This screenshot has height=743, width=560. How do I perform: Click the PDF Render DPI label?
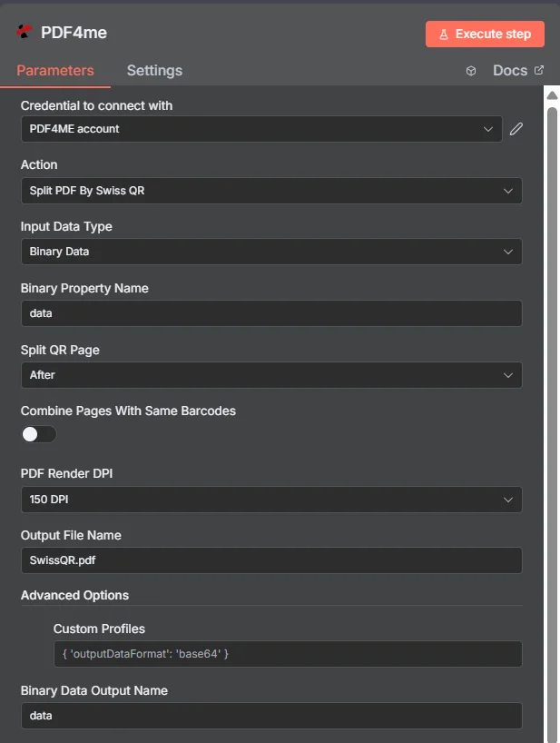[67, 473]
